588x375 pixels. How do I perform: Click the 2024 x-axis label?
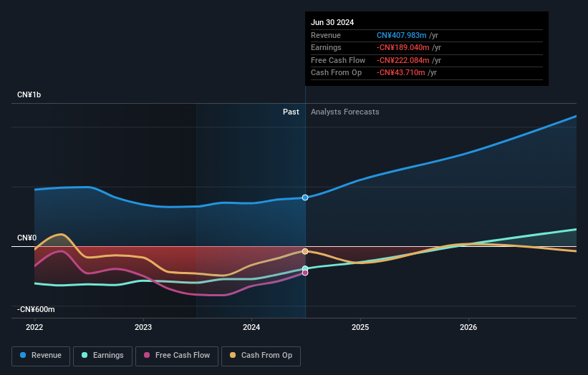point(251,328)
